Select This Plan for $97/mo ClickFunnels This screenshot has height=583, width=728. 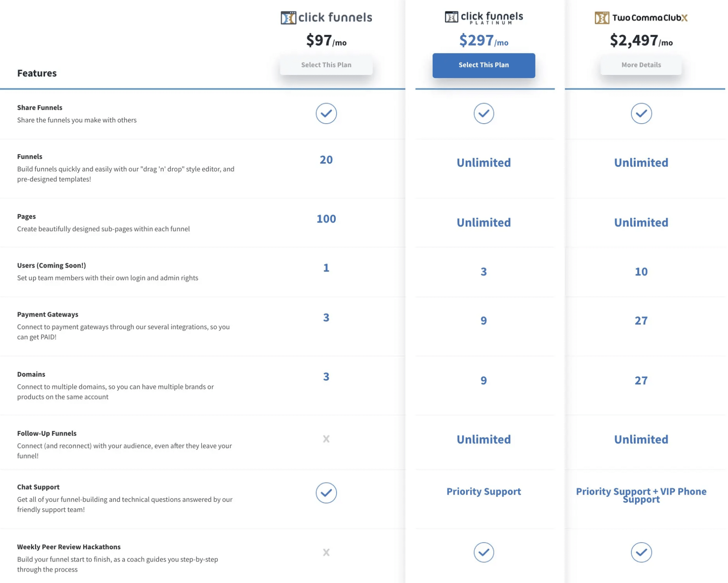pos(326,65)
